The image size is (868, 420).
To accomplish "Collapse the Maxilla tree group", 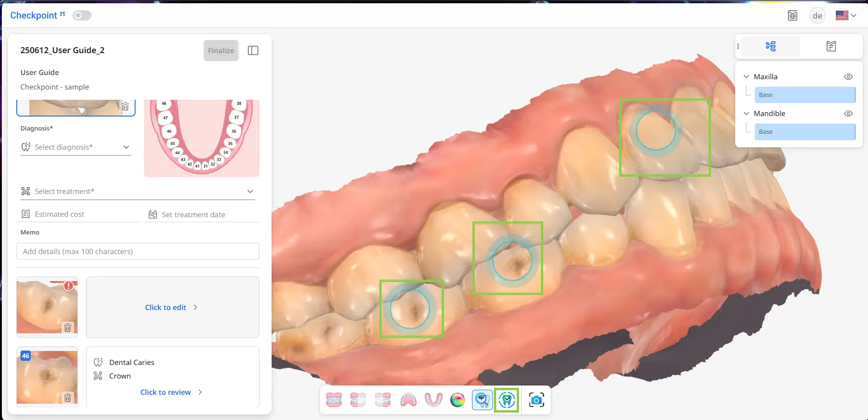I will (746, 76).
